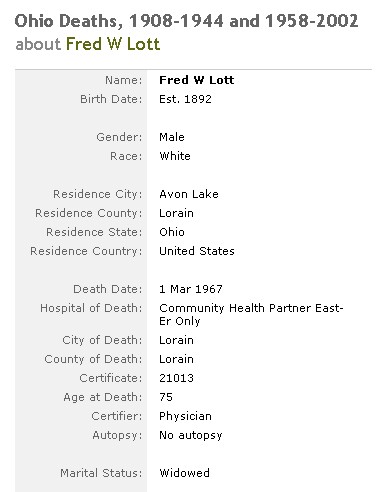The height and width of the screenshot is (492, 376).
Task: Click the Marital Status value Widowed
Action: point(184,473)
